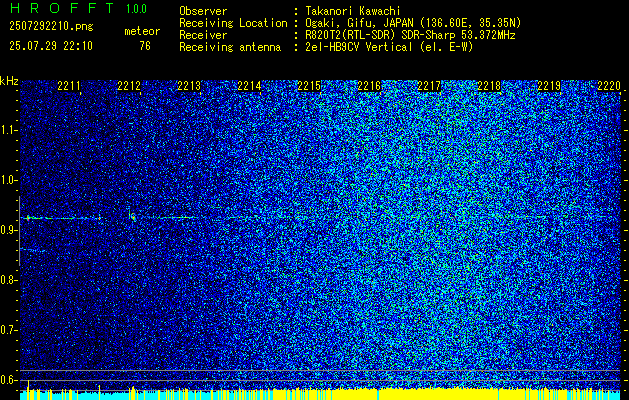The image size is (629, 400).
Task: Click 2el-HB9CV Vertical antenna text
Action: pyautogui.click(x=389, y=47)
